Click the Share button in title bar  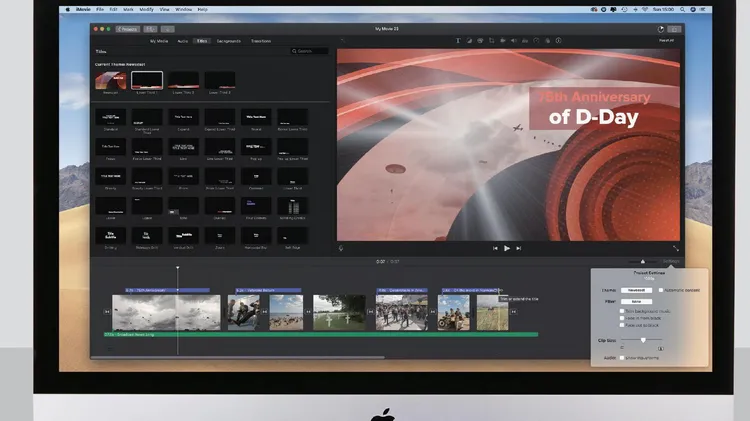[674, 29]
